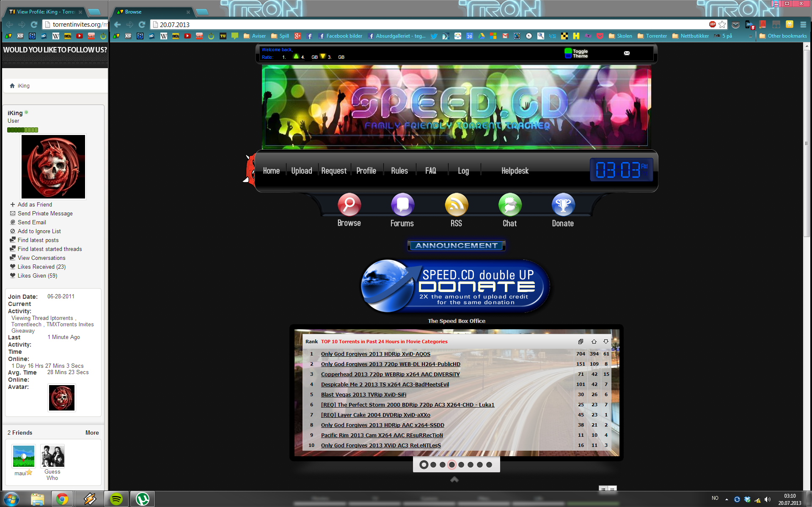This screenshot has height=507, width=812.
Task: Open the Donate trophy icon
Action: coord(563,204)
